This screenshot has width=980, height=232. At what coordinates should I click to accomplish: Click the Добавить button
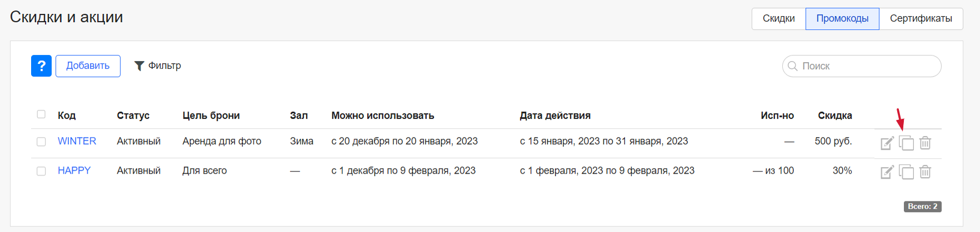click(88, 66)
